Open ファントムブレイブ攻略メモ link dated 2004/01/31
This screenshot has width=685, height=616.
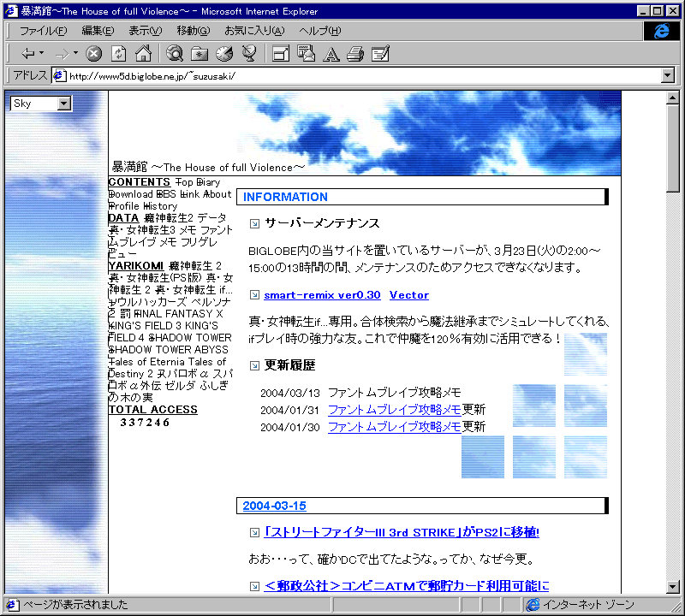click(x=395, y=410)
